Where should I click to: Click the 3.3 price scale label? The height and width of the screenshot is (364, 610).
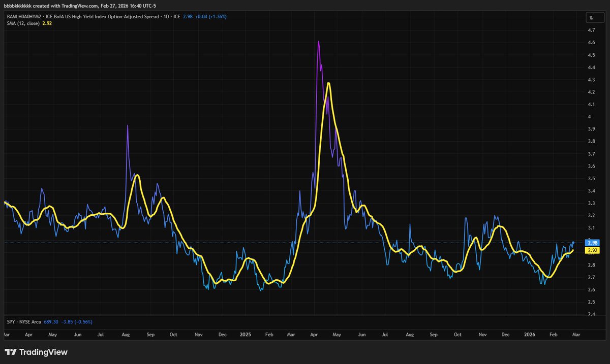coord(591,204)
